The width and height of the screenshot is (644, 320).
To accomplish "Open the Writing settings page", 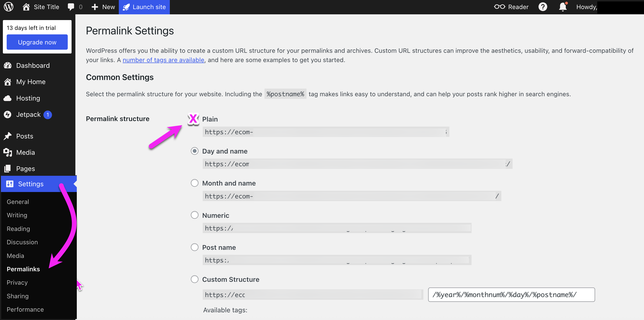I will point(16,215).
